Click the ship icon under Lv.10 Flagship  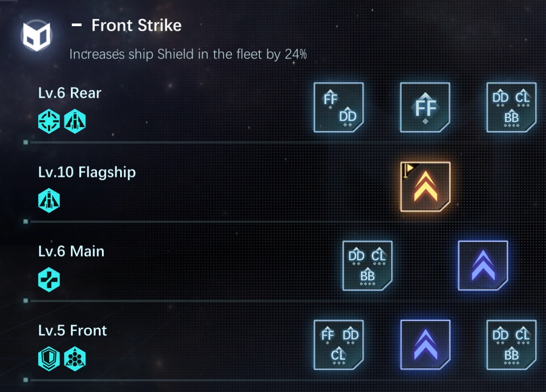49,201
